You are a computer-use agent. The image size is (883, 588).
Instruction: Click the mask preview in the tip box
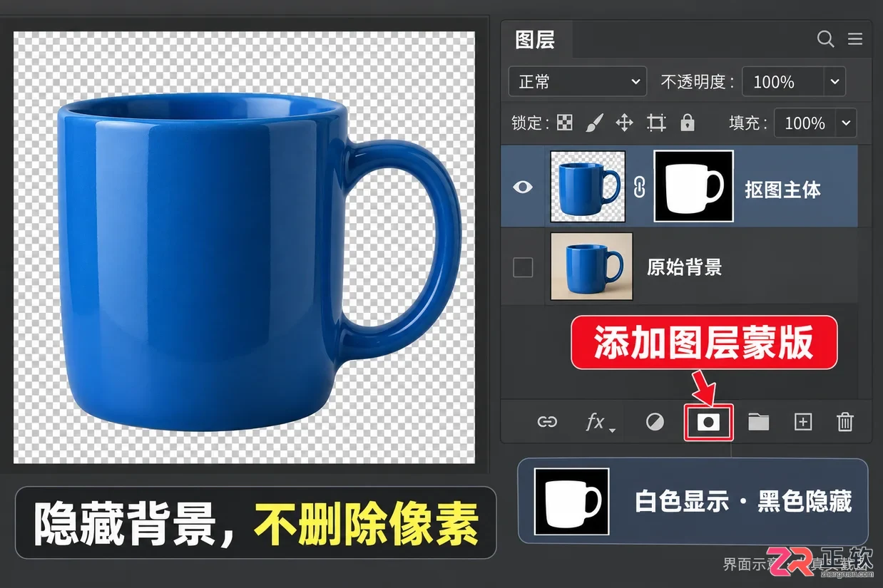click(x=571, y=502)
